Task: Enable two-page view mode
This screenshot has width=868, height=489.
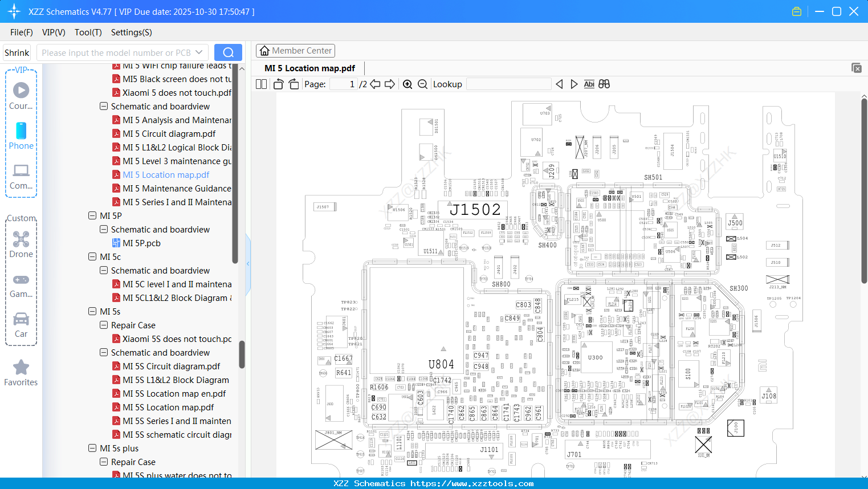Action: pyautogui.click(x=260, y=84)
